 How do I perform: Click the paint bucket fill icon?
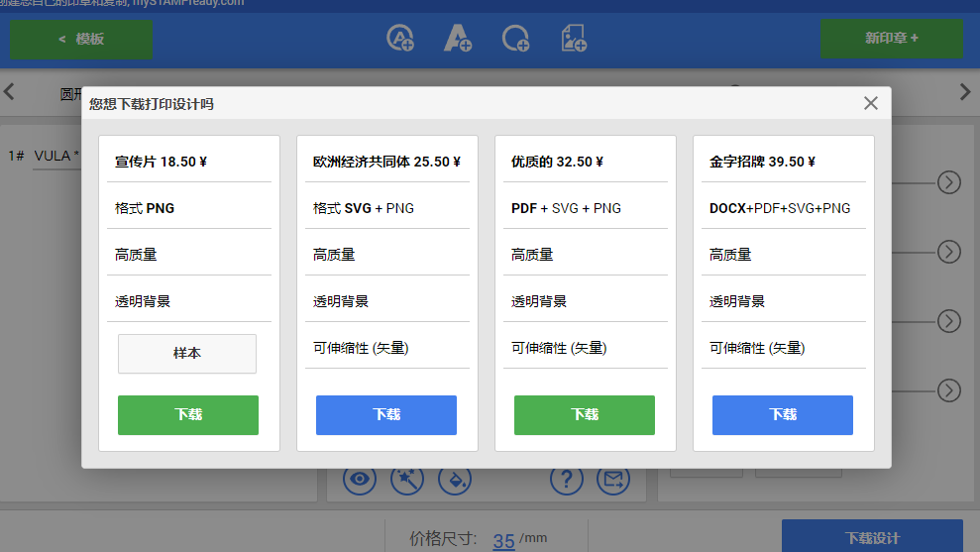point(454,481)
